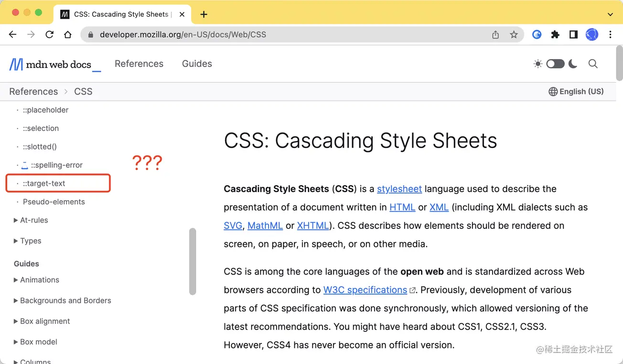Open the tab search chevron dropdown

point(610,14)
